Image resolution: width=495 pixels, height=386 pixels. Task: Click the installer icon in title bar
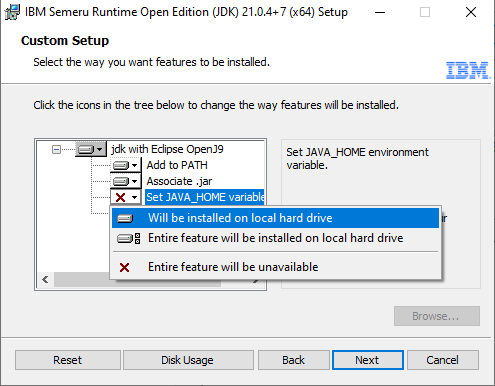click(x=12, y=12)
